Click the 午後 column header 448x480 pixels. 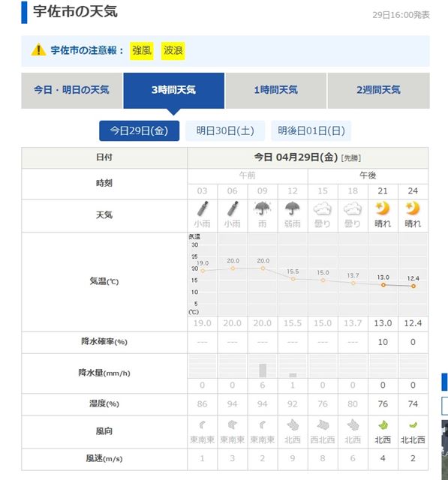368,175
